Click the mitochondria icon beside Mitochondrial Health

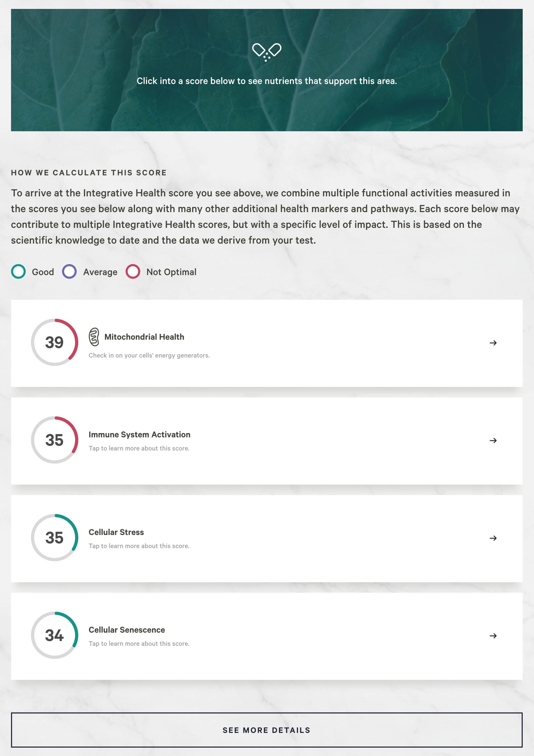tap(95, 337)
